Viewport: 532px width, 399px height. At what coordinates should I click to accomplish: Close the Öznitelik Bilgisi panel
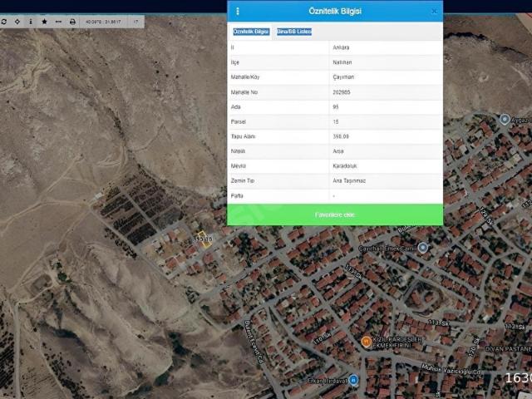434,12
